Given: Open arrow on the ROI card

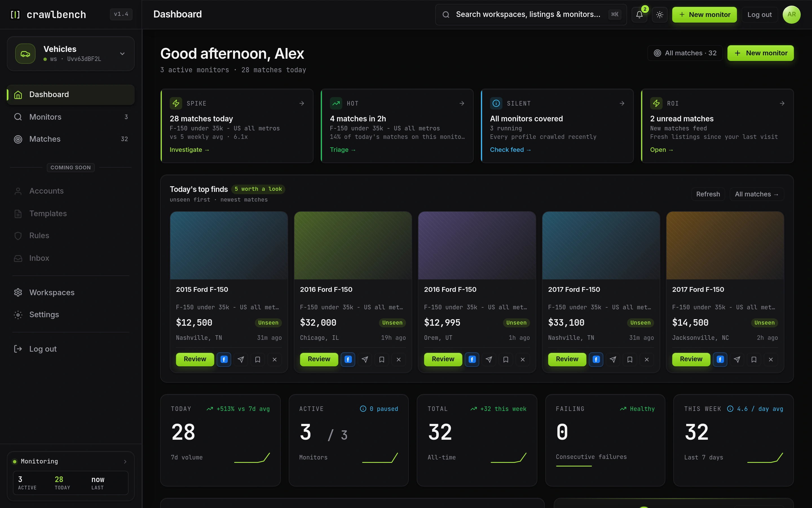Looking at the screenshot, I should pos(782,104).
